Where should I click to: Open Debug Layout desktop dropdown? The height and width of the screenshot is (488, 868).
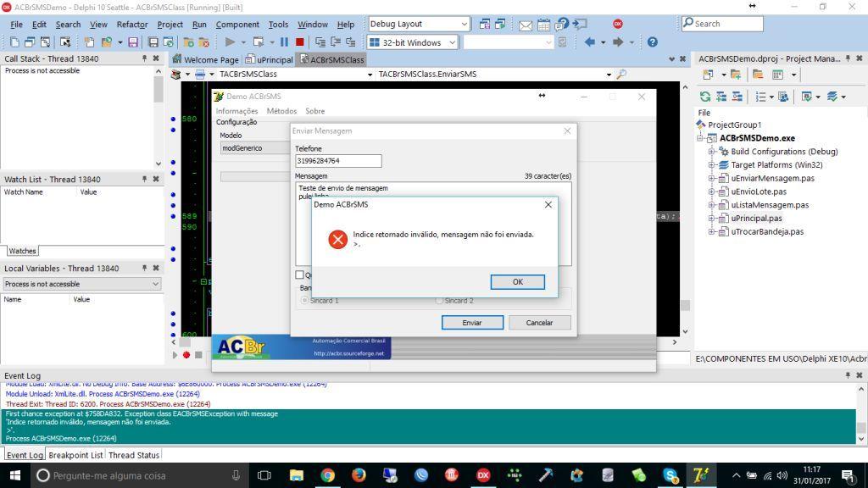click(x=464, y=24)
